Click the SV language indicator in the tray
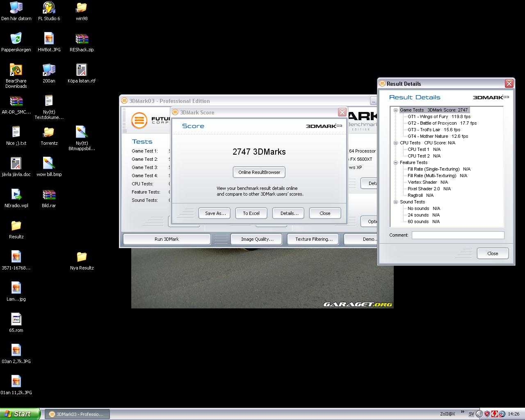The height and width of the screenshot is (420, 525). tap(471, 414)
